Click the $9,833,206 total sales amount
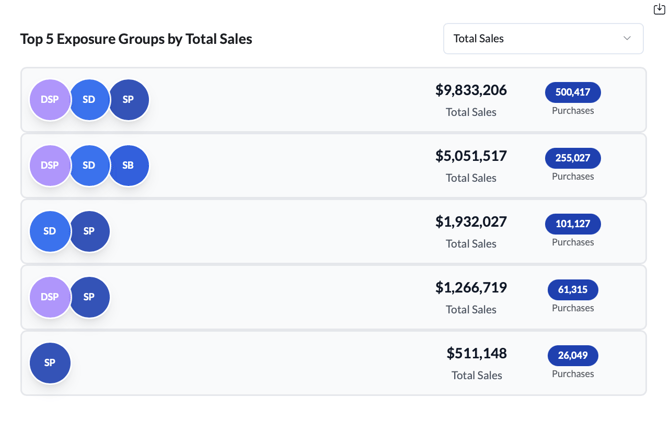Image resolution: width=670 pixels, height=421 pixels. pos(471,90)
